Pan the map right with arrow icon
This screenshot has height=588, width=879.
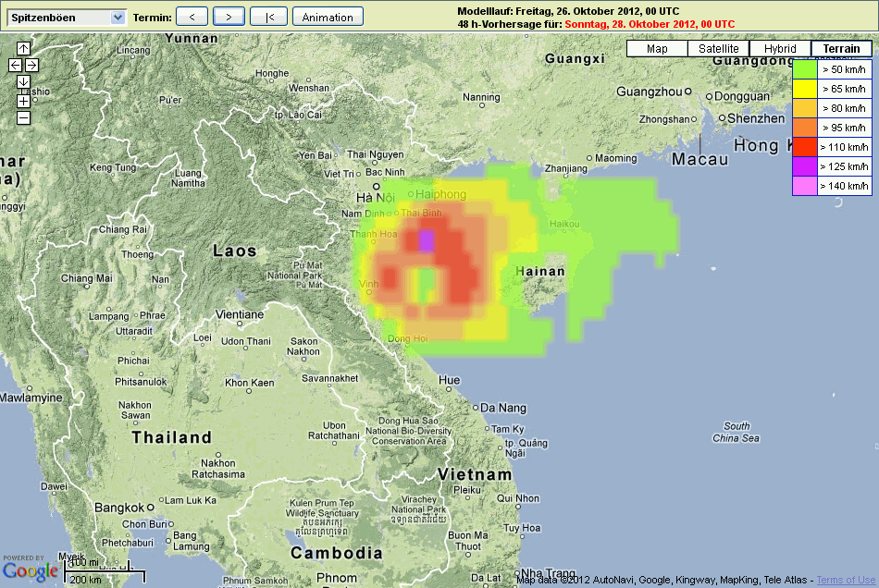tap(32, 65)
